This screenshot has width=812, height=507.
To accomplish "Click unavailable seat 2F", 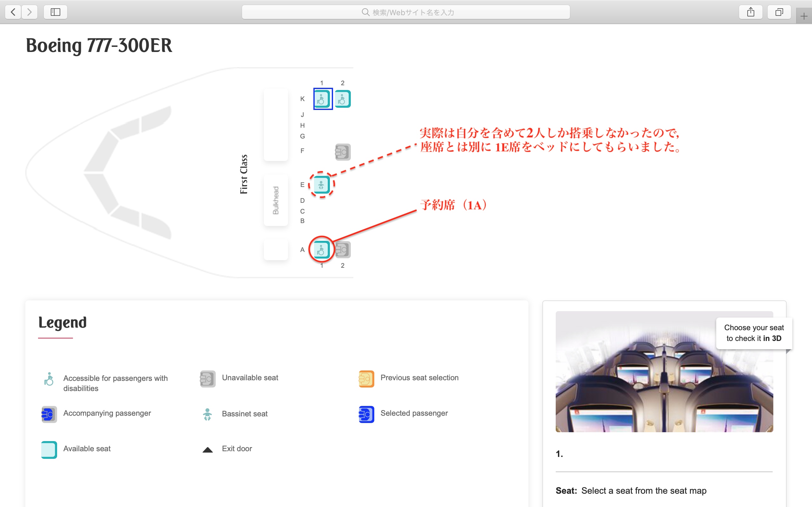I will [343, 152].
